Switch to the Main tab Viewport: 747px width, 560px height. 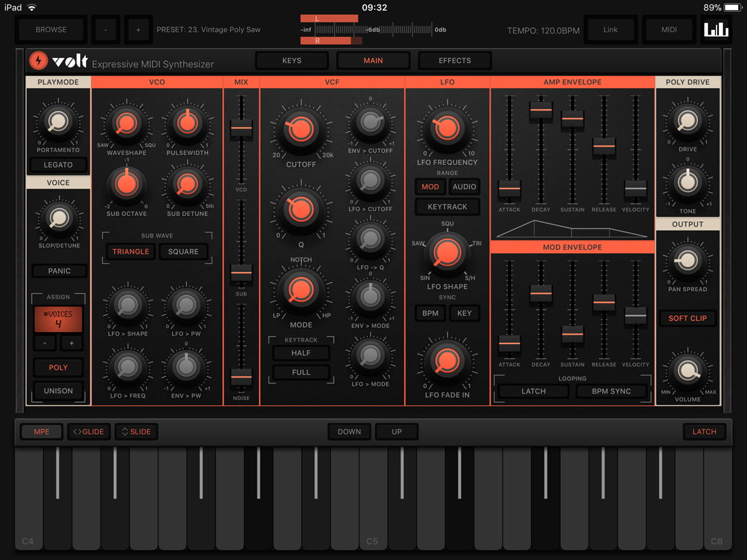(374, 60)
